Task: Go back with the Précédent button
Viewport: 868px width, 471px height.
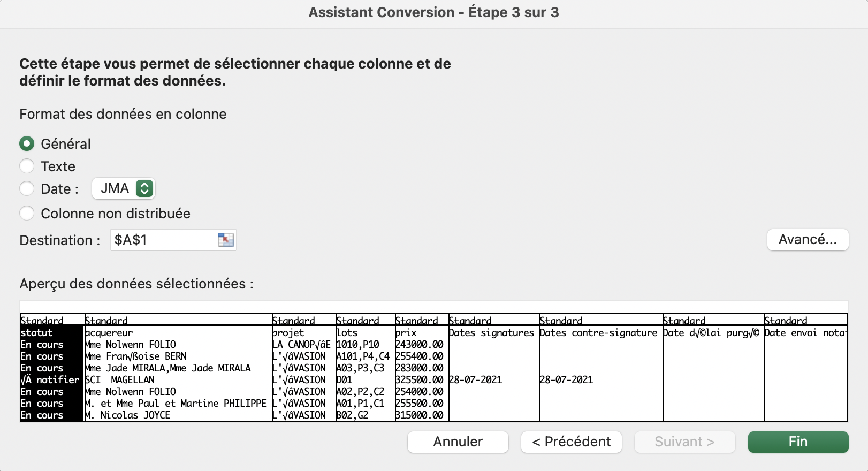Action: coord(571,442)
